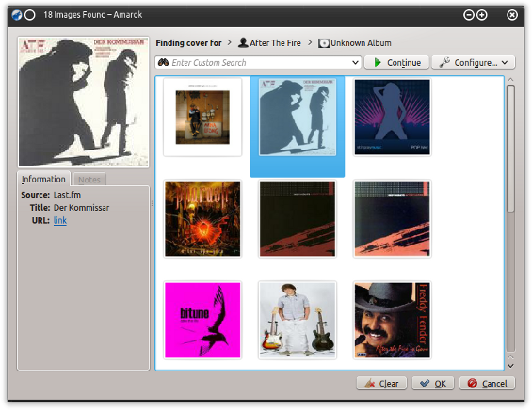Click the After The Fire artist icon
This screenshot has height=411, width=532.
click(243, 42)
